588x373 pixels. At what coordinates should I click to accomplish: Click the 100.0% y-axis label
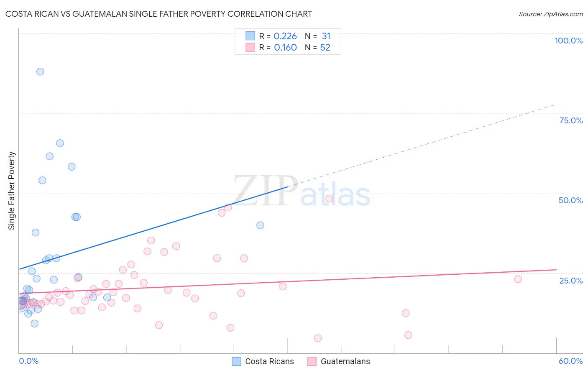click(x=568, y=41)
